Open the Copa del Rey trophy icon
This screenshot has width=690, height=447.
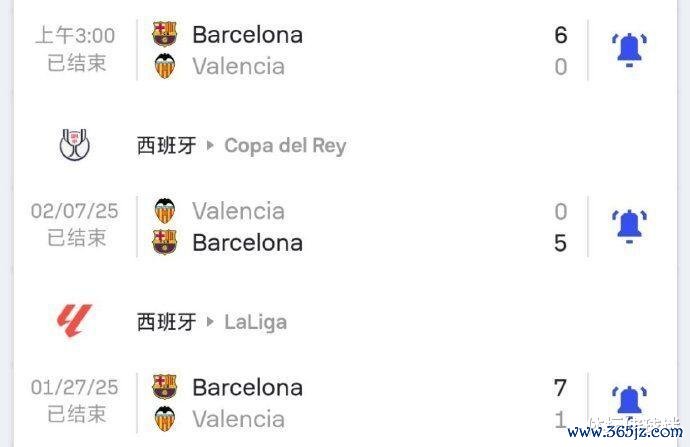point(75,146)
